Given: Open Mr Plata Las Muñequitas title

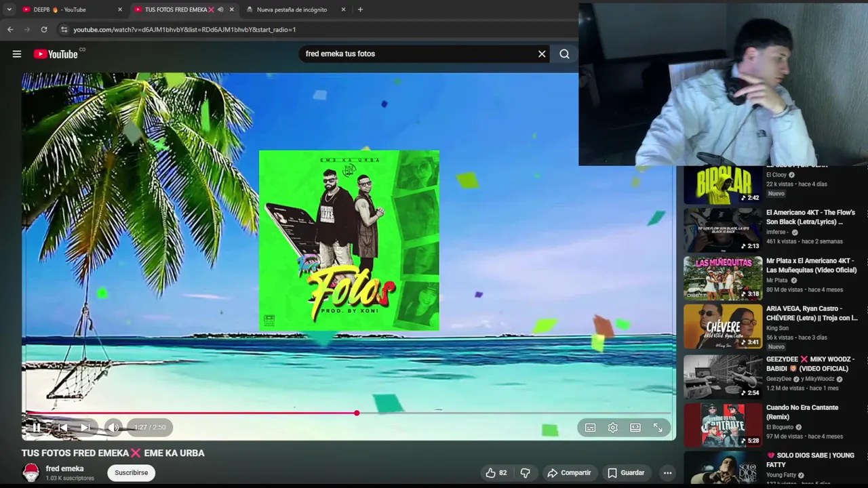Looking at the screenshot, I should click(812, 265).
